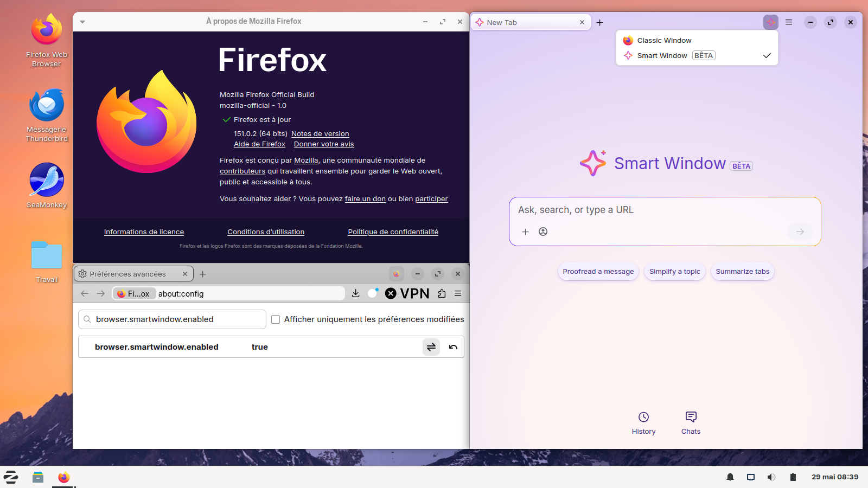Follow the Mozilla link in the about dialog
The height and width of the screenshot is (488, 868).
(306, 160)
